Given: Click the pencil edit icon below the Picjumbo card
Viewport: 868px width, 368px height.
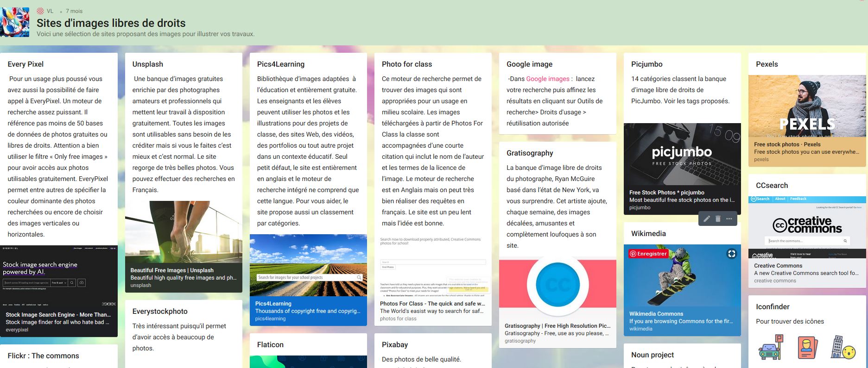Looking at the screenshot, I should [706, 219].
